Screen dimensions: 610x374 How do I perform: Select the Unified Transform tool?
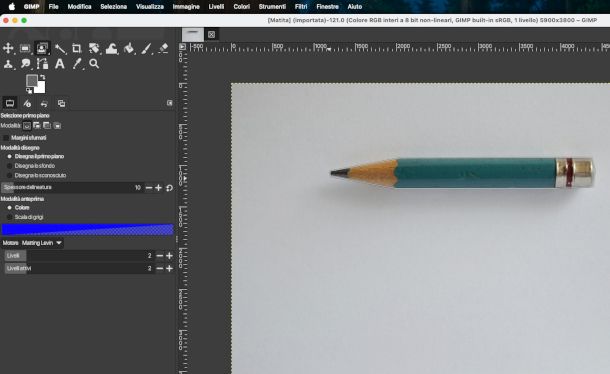pos(94,48)
